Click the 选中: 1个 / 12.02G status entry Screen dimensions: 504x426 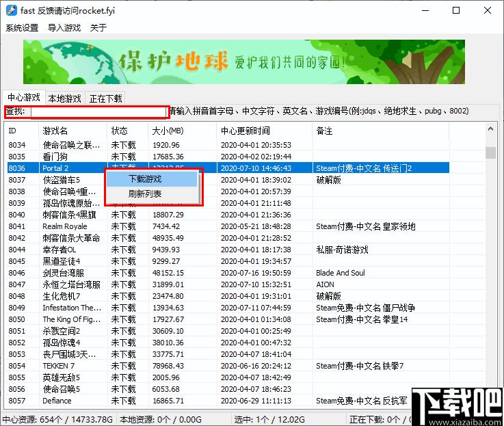pos(269,419)
